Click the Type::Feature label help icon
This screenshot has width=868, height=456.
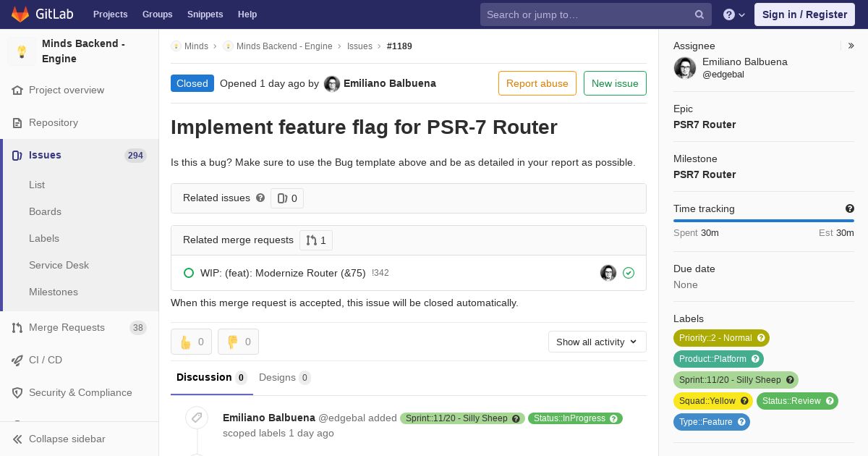pyautogui.click(x=741, y=422)
